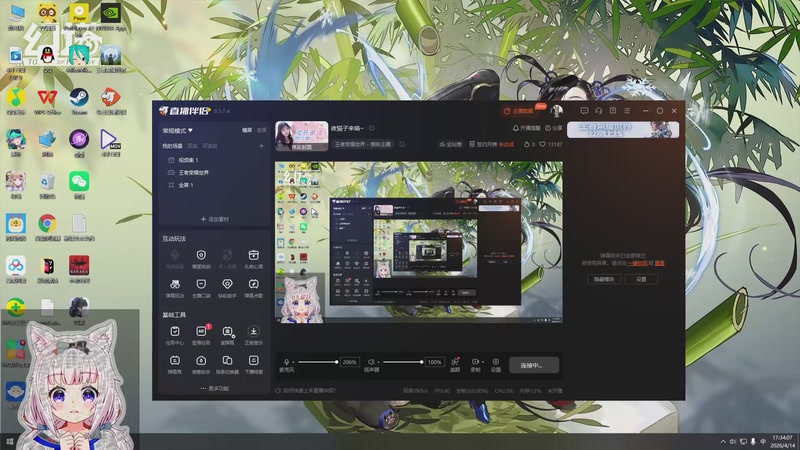Click the user avatar in title bar

click(556, 110)
